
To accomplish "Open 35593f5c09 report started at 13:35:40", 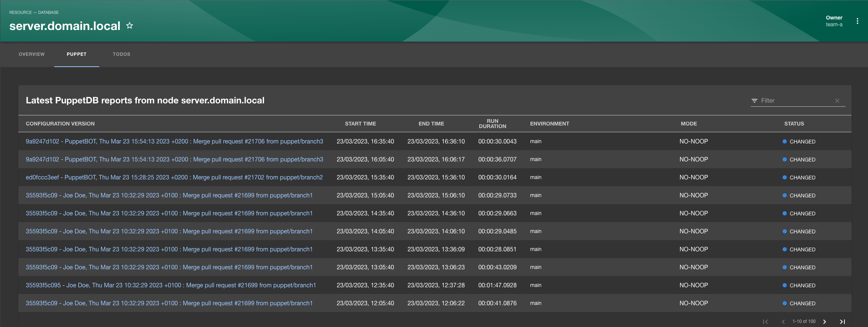I will click(x=169, y=249).
